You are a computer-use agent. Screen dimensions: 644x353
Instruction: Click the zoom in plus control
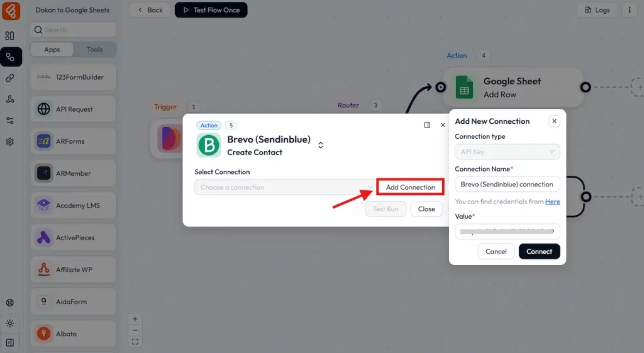(x=135, y=319)
